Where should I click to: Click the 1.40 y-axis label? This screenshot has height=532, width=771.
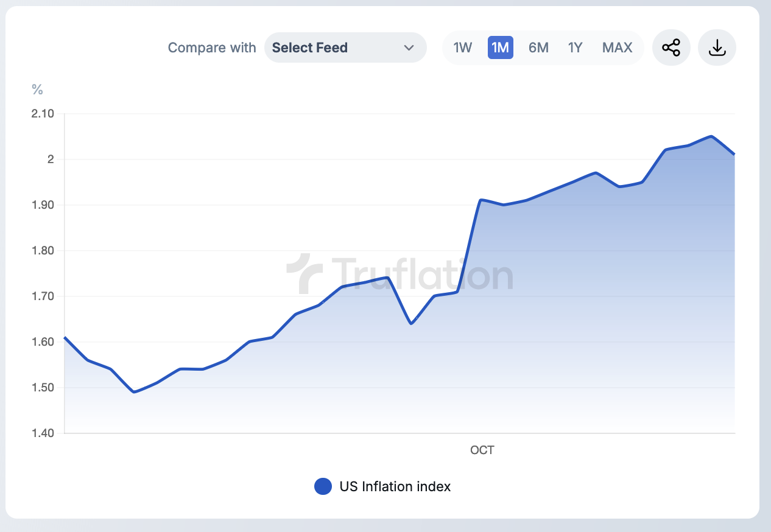coord(43,433)
